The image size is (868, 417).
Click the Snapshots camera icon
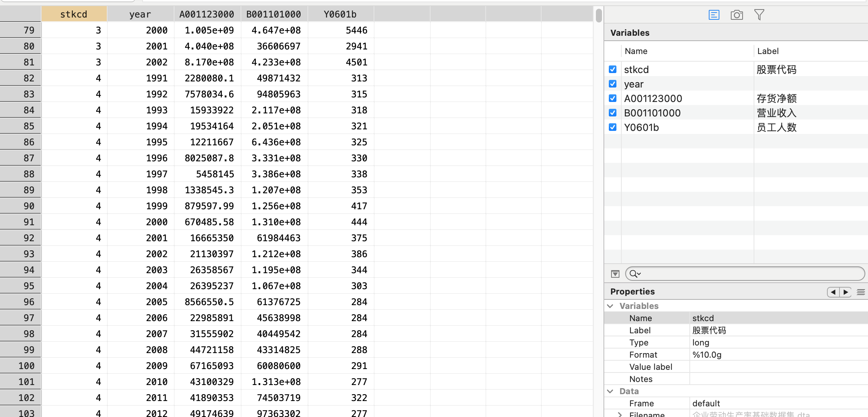tap(737, 15)
